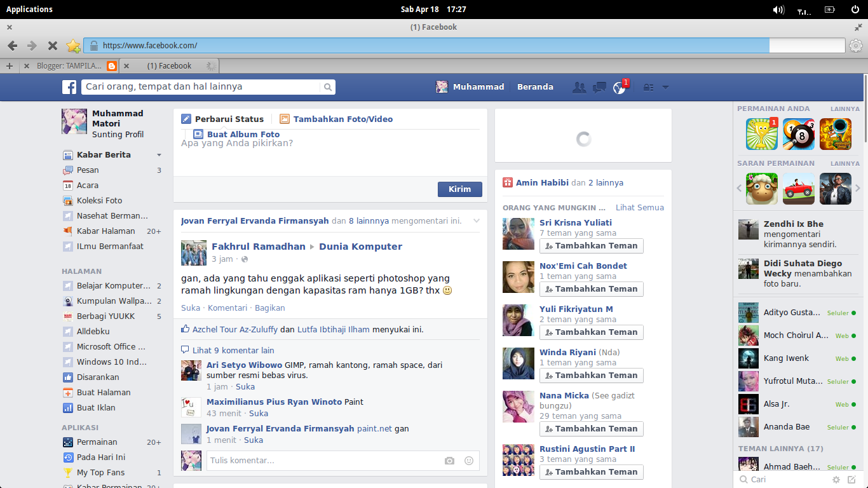Open Permainan under Aplikasi
868x488 pixels.
click(x=97, y=442)
